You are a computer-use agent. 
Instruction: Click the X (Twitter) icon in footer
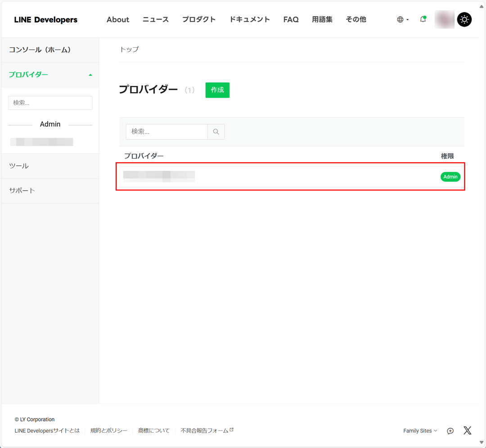pyautogui.click(x=467, y=430)
